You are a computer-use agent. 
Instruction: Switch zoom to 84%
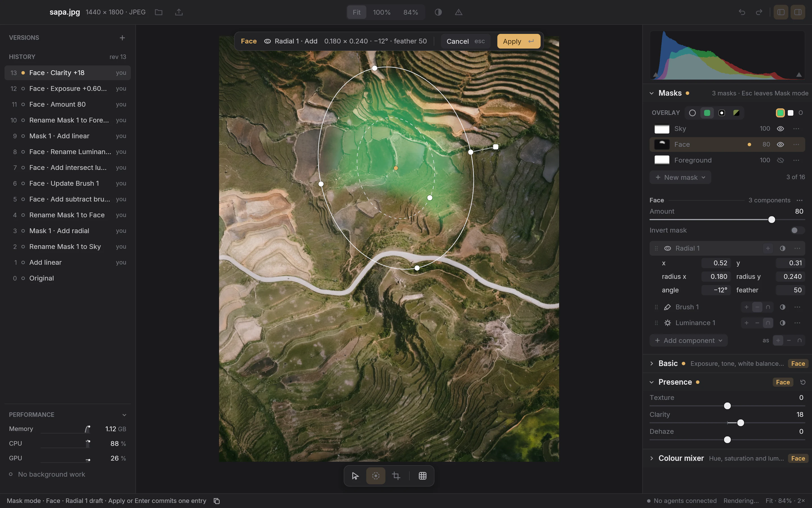(x=411, y=12)
